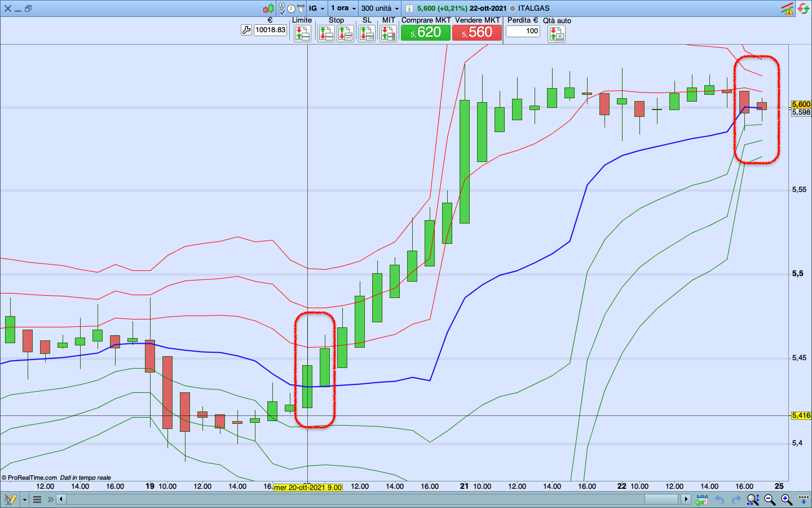The width and height of the screenshot is (812, 508).
Task: Click the zoom out magnifier icon
Action: click(770, 500)
